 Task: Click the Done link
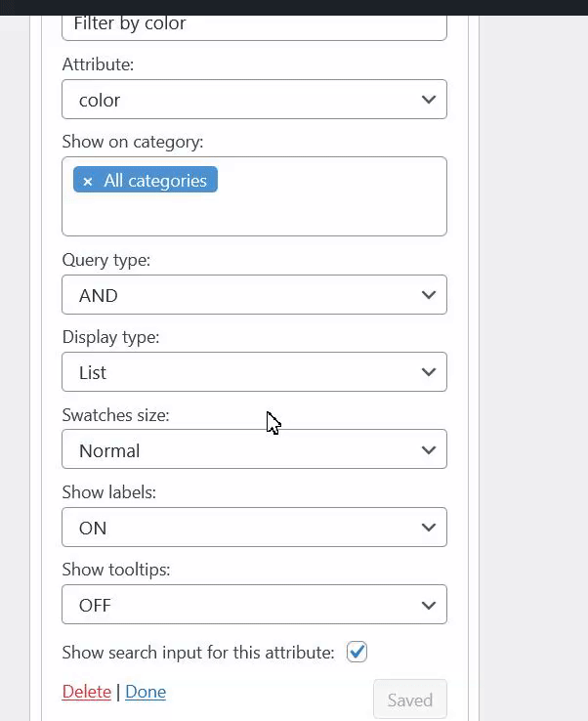[x=146, y=692]
